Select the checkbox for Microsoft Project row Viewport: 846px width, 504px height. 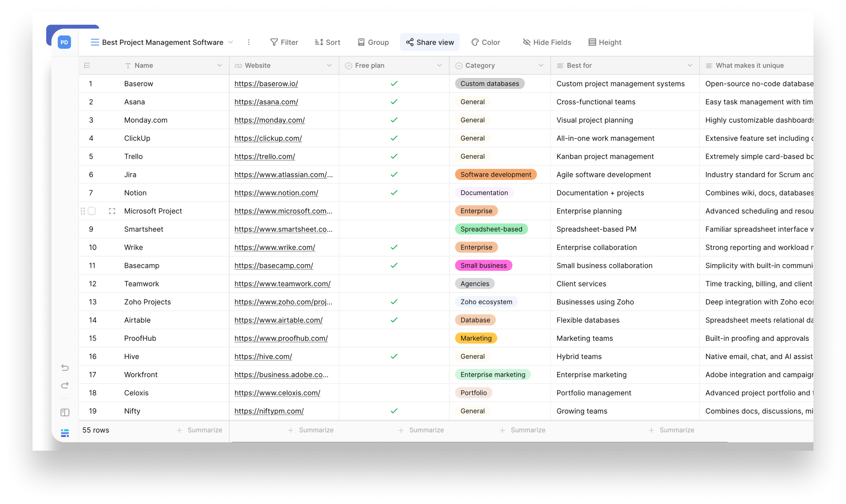tap(92, 211)
